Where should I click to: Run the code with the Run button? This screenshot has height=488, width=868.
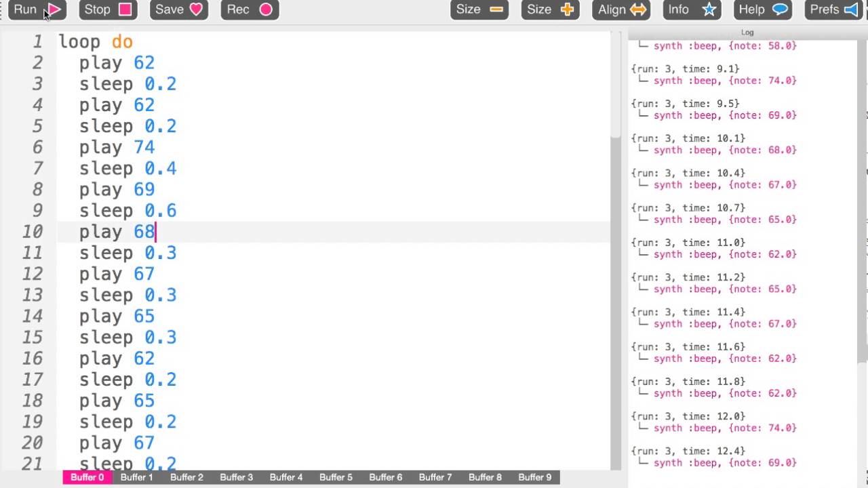(37, 9)
